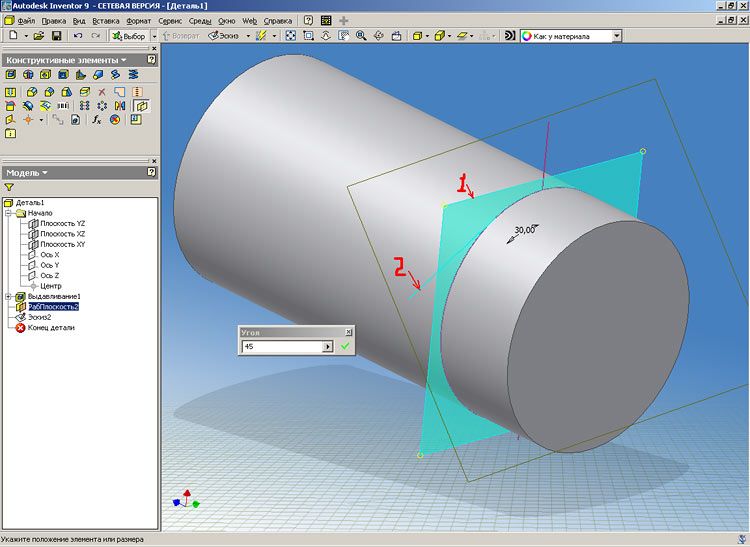The image size is (750, 547).
Task: Select the Work Point tool
Action: tap(28, 120)
